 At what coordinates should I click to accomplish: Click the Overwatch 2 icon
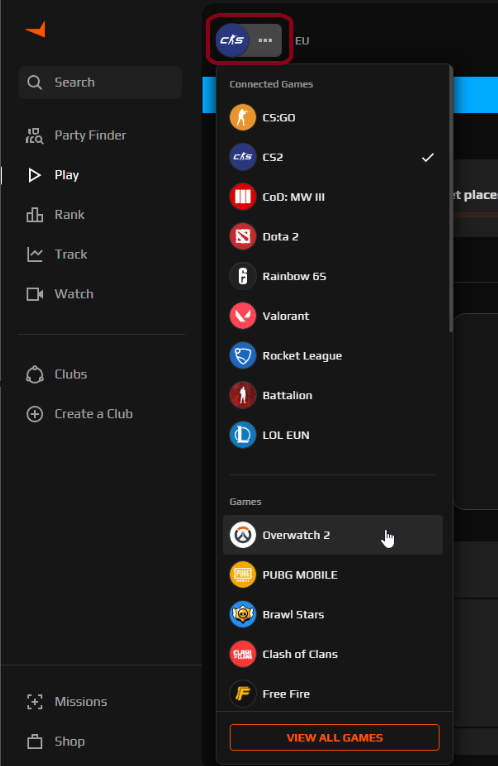242,535
